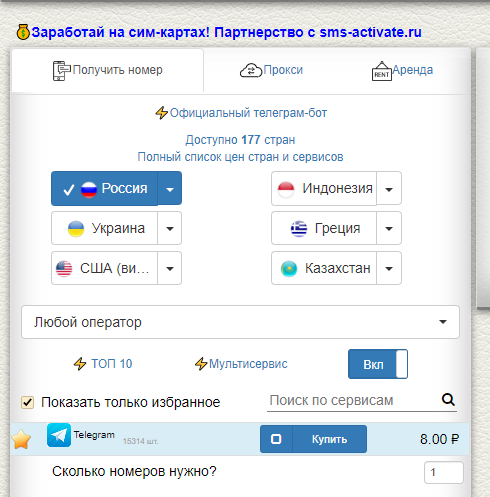The width and height of the screenshot is (490, 497).
Task: Click the 8.00 ₽ price text
Action: point(439,439)
